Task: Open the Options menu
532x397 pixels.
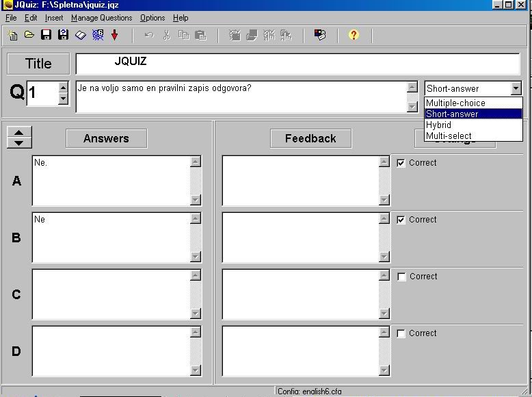Action: coord(152,18)
